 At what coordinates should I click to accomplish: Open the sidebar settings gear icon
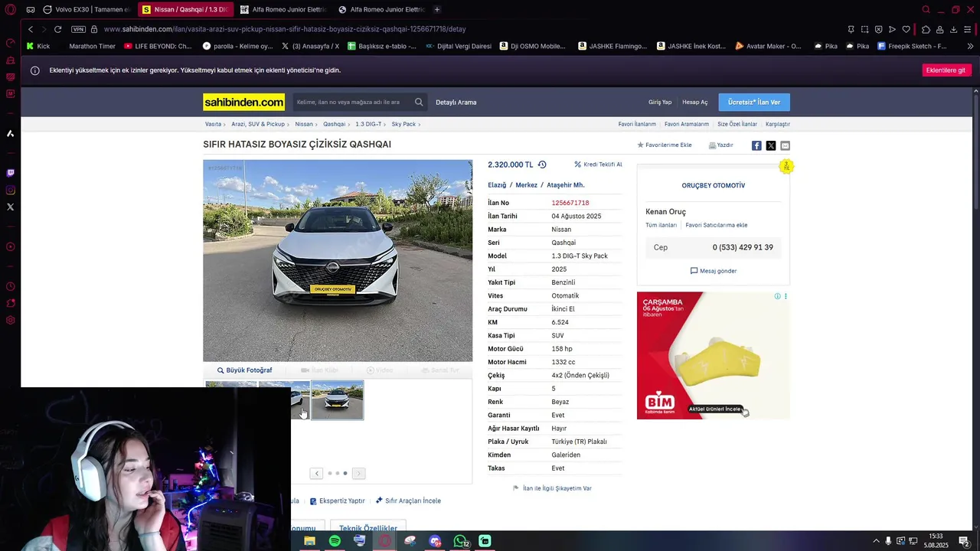(11, 320)
